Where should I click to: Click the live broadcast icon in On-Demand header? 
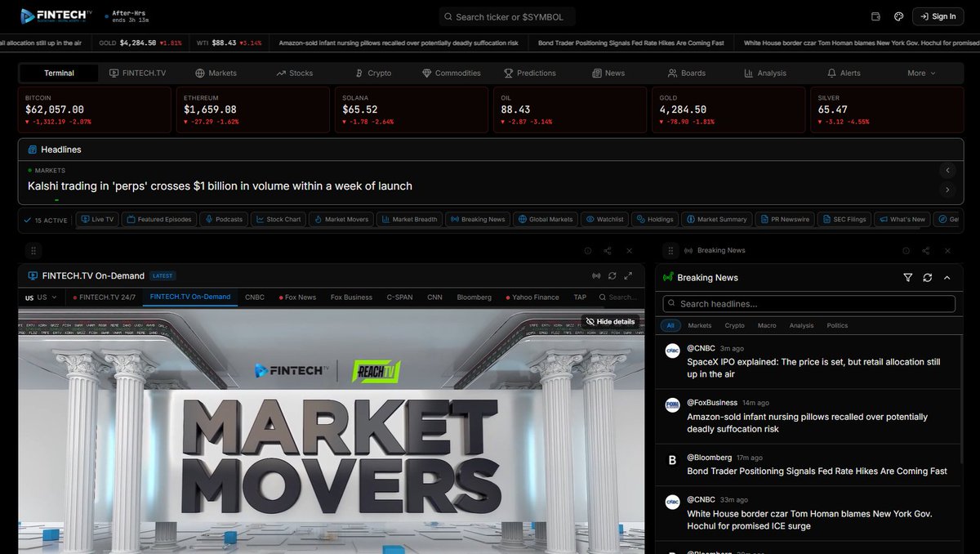pos(596,276)
